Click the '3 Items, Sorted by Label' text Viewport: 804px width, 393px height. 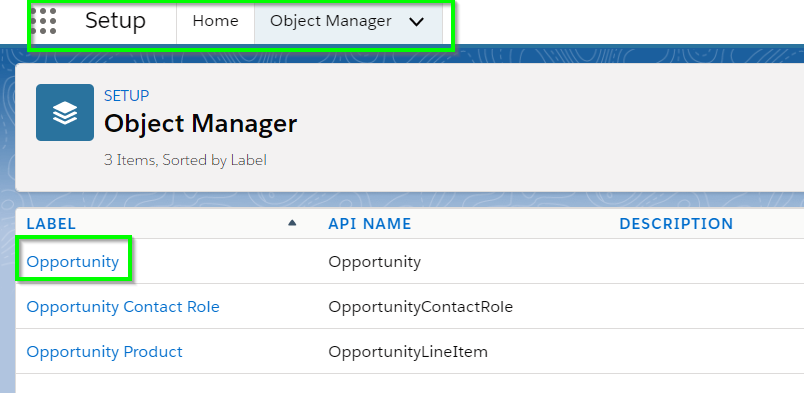(185, 160)
